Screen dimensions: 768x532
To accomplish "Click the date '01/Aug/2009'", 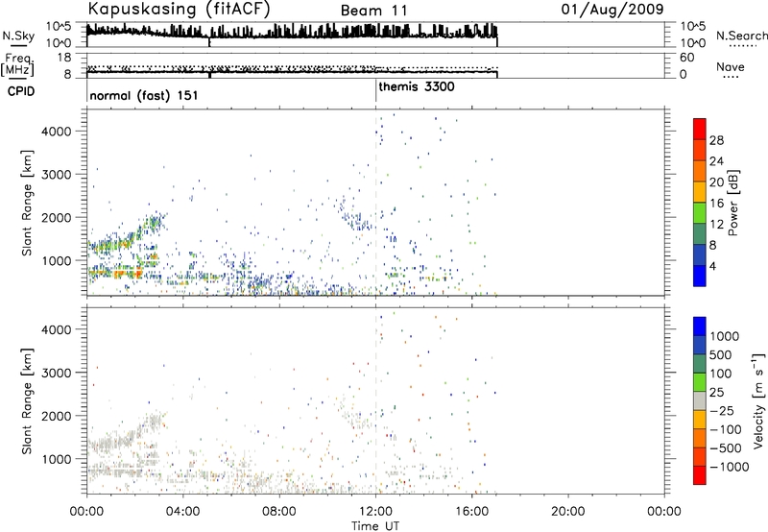I will pos(612,10).
